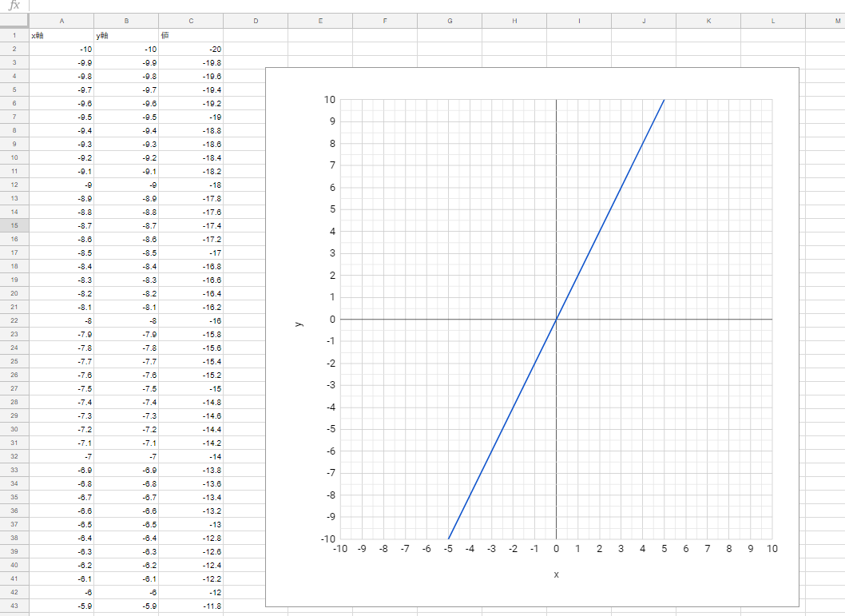Select the column M header
845x616 pixels.
(825, 21)
